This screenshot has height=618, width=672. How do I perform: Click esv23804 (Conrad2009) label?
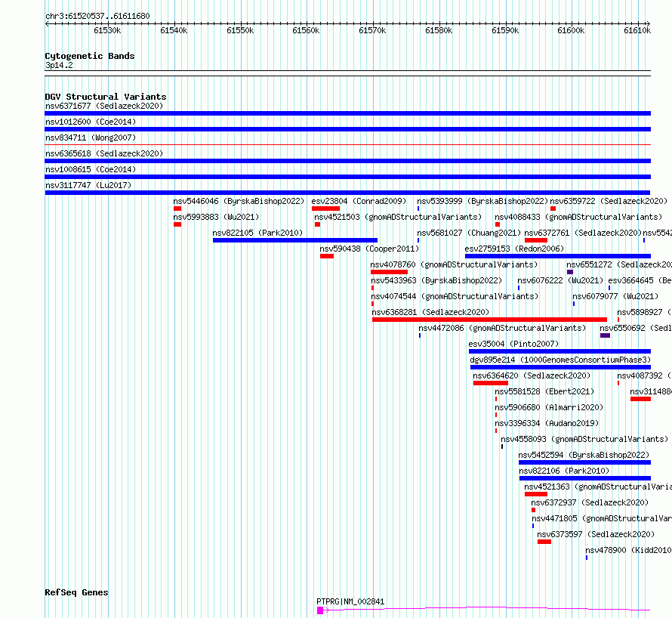point(359,201)
